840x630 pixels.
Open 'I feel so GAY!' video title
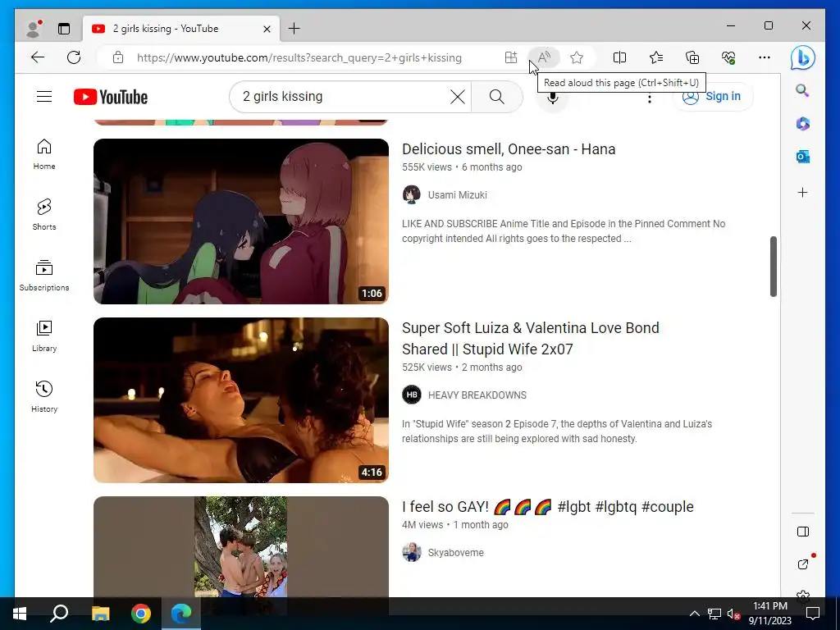click(547, 507)
